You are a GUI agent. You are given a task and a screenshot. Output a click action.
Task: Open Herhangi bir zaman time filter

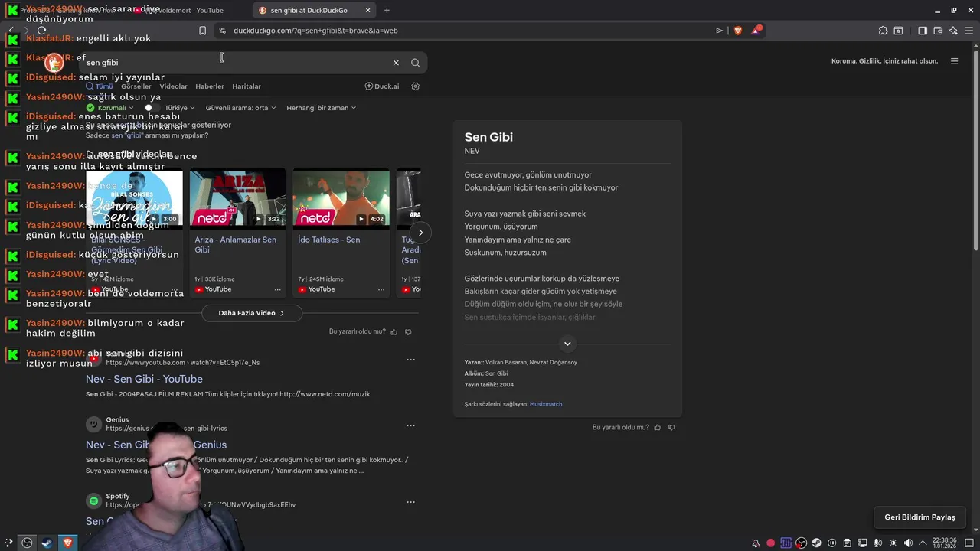click(x=321, y=108)
